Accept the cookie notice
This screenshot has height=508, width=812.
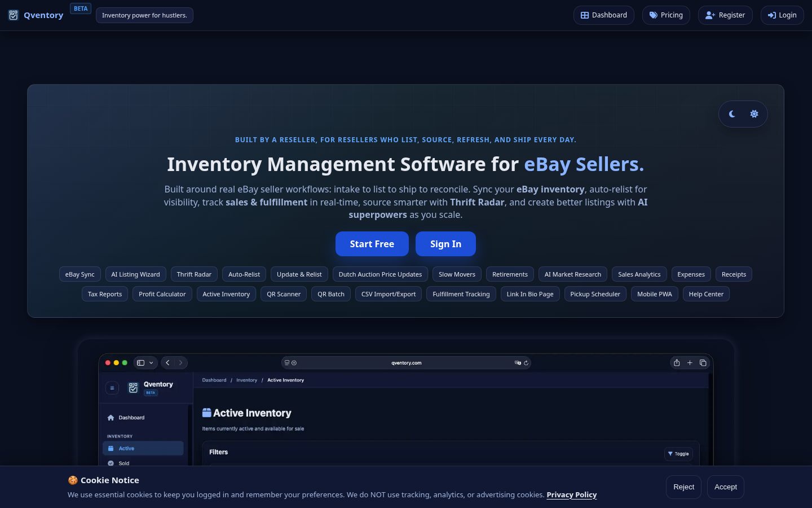[726, 487]
